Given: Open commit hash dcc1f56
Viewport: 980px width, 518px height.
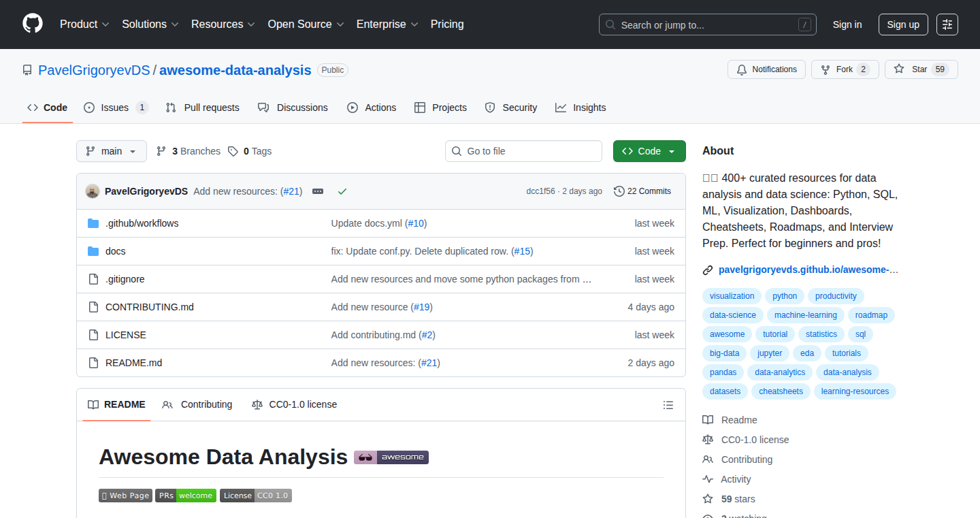Looking at the screenshot, I should [541, 191].
